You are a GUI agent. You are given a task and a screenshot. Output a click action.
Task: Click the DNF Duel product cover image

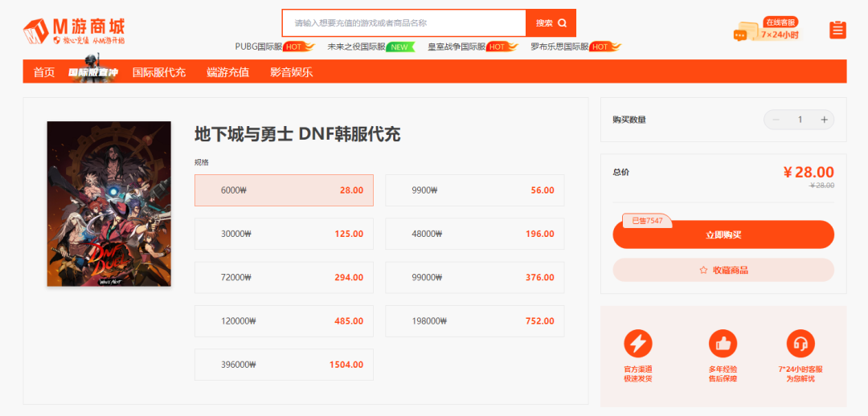click(x=109, y=204)
